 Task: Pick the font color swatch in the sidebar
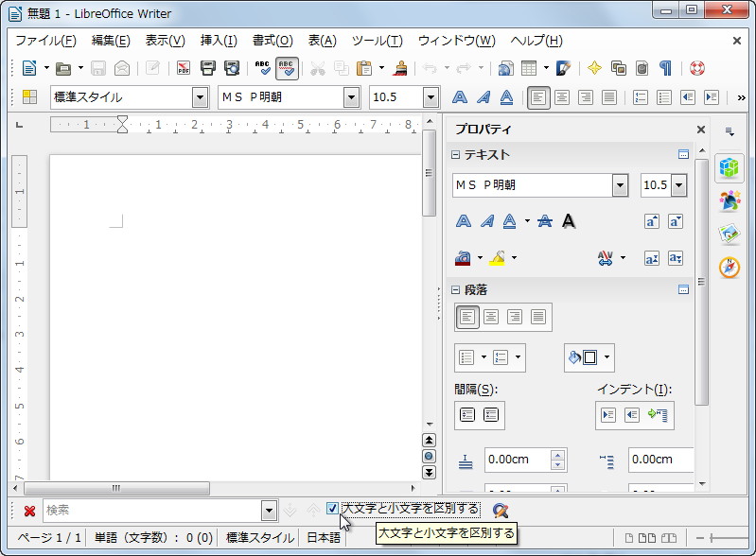point(463,259)
